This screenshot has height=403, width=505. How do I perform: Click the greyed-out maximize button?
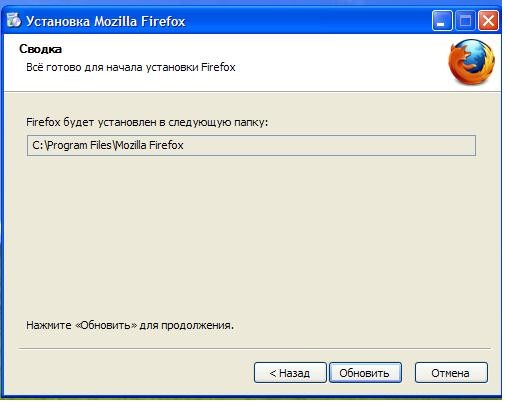click(465, 21)
